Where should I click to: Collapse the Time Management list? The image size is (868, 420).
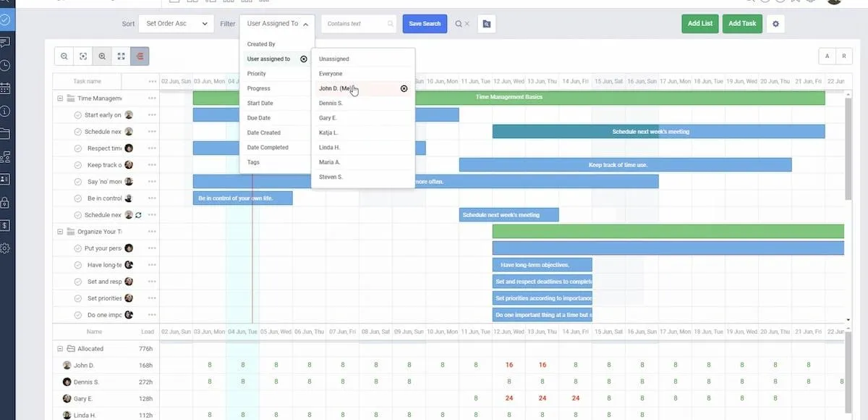(x=60, y=98)
